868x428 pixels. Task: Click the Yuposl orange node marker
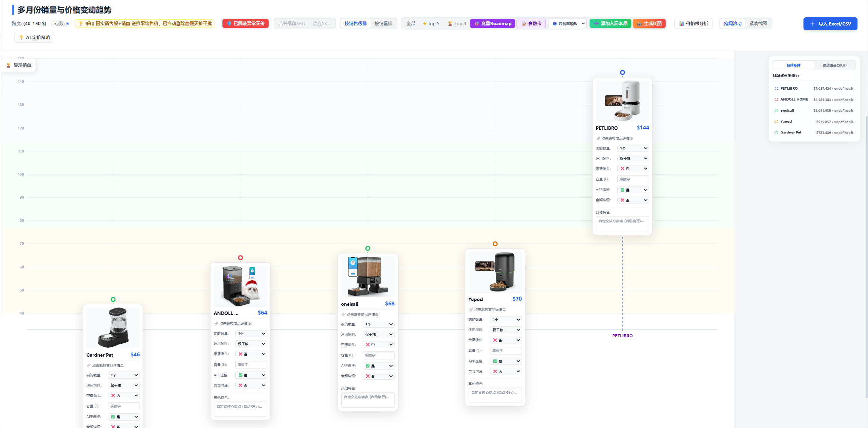[x=495, y=244]
